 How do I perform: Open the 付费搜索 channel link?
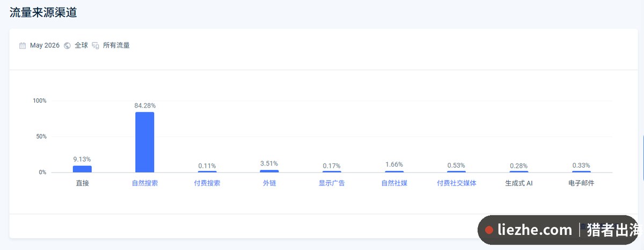pos(207,183)
